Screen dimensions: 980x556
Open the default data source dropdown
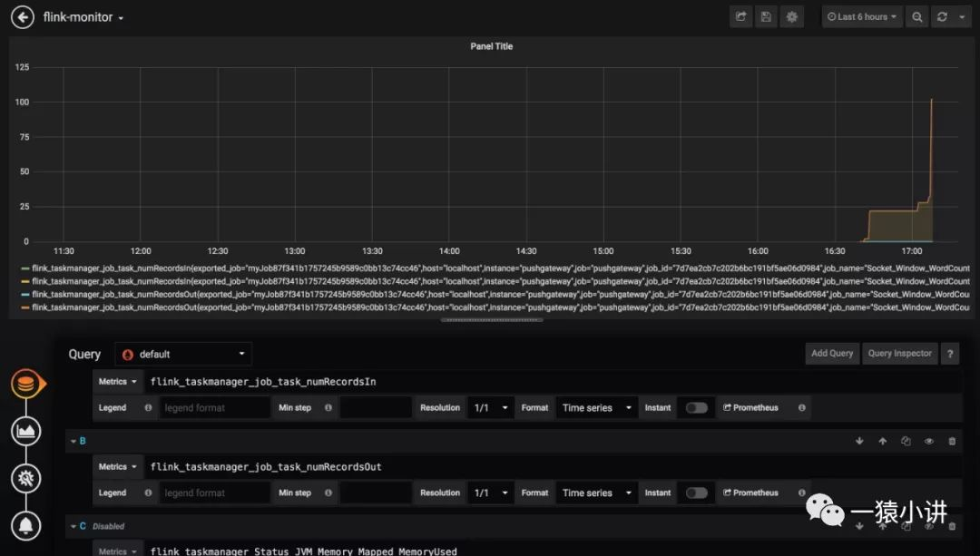point(183,355)
